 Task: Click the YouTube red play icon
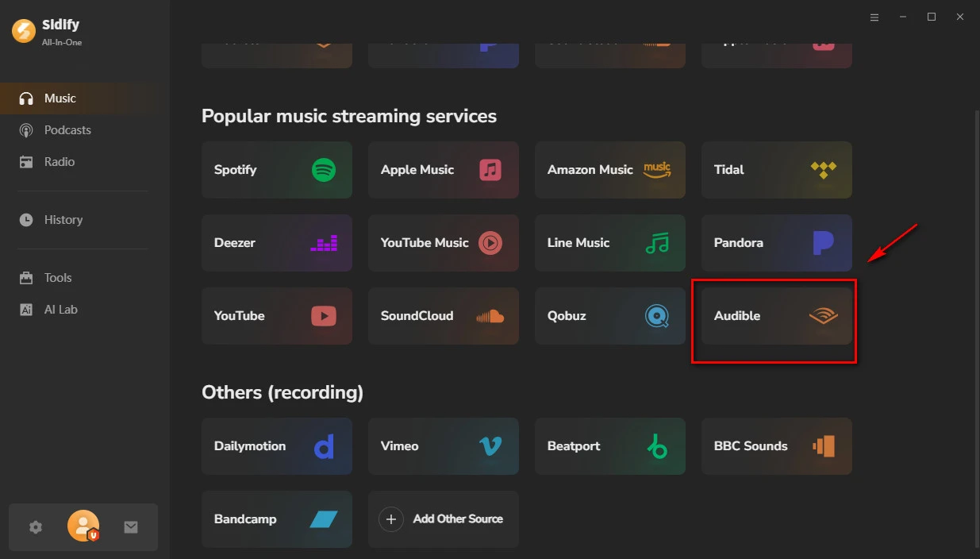(324, 316)
